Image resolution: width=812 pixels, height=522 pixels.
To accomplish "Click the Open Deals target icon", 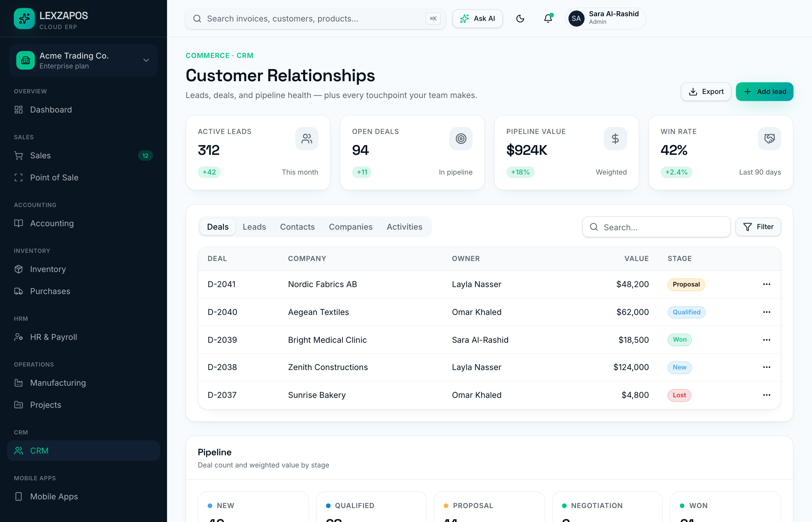I will pos(461,139).
